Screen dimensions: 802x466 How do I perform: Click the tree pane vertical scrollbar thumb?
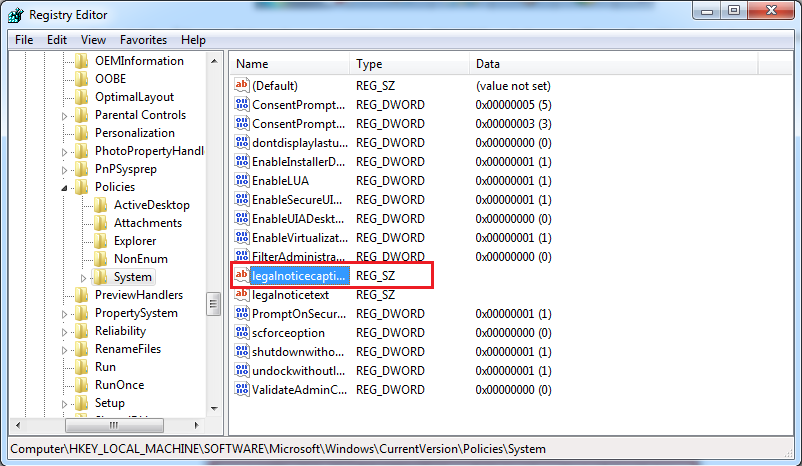(213, 303)
